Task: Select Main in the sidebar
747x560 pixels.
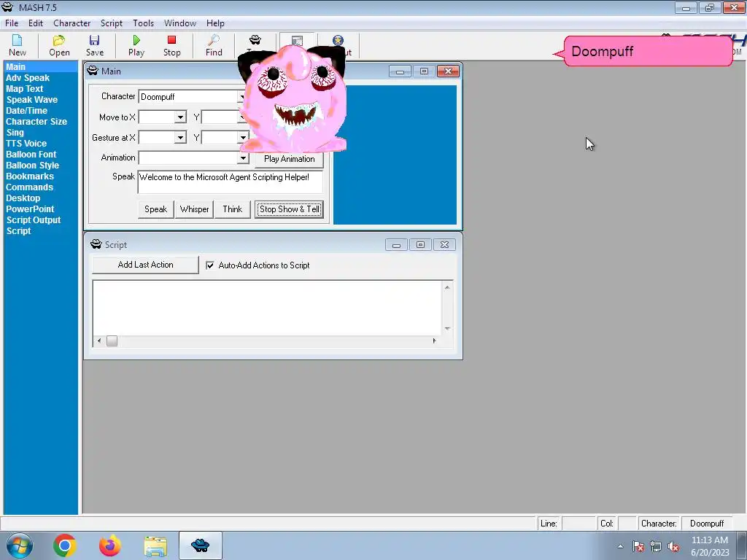Action: pos(16,66)
